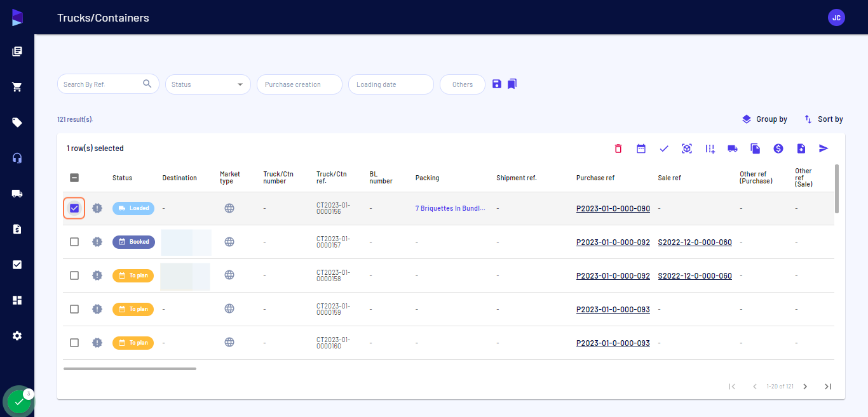Image resolution: width=868 pixels, height=417 pixels.
Task: Click the globe icon in CT2023-01-0000157 row
Action: click(229, 242)
